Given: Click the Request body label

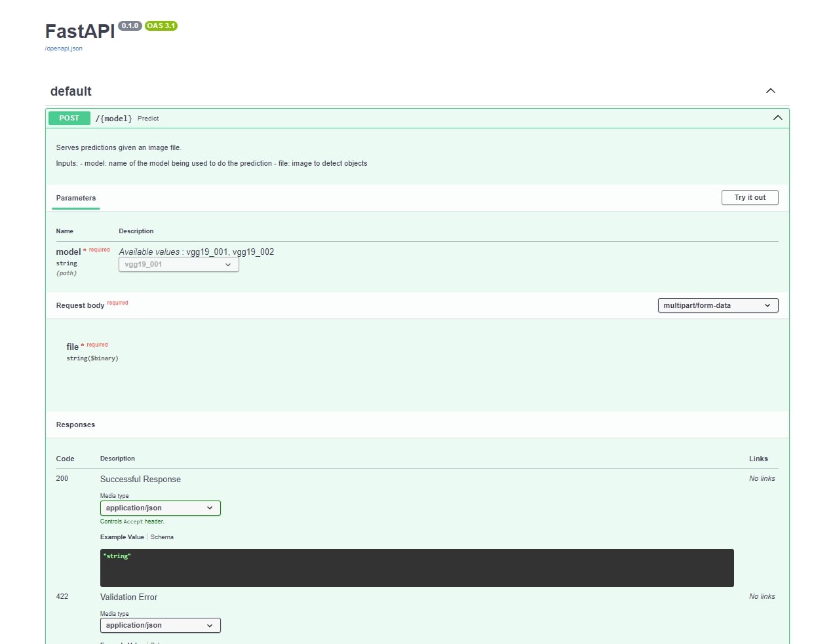Looking at the screenshot, I should 80,306.
